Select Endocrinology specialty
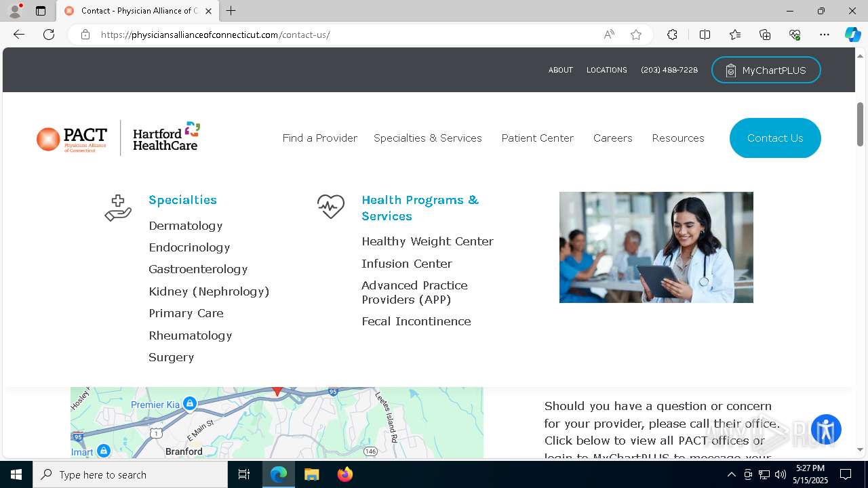 pyautogui.click(x=189, y=247)
